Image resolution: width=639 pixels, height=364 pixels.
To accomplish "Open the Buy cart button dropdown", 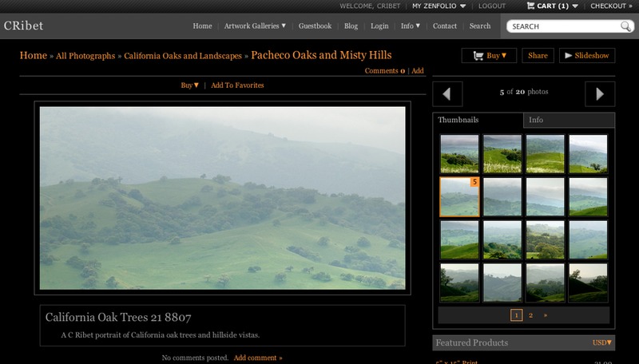I will (x=489, y=55).
